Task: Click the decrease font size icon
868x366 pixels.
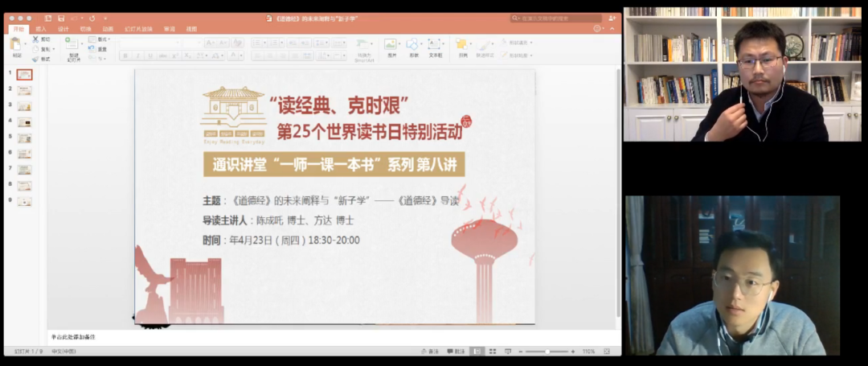Action: [x=223, y=43]
